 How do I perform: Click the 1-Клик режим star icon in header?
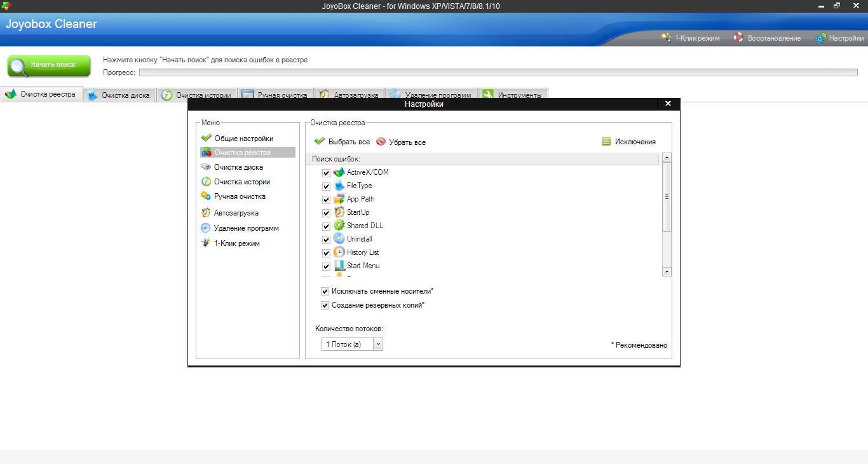666,38
